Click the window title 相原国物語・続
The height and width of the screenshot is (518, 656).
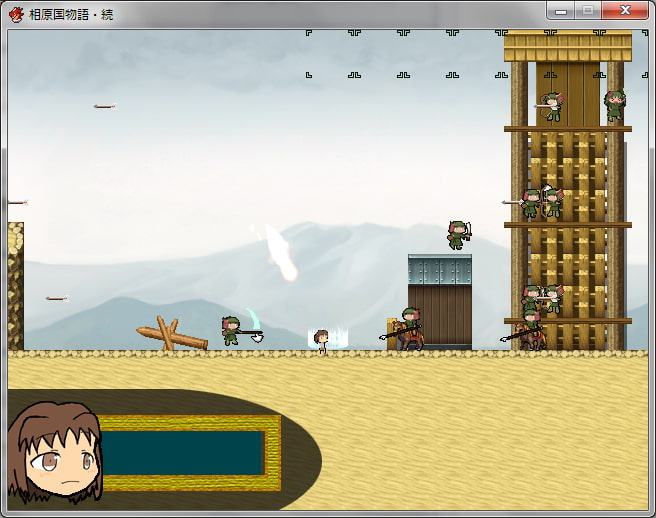tap(76, 14)
